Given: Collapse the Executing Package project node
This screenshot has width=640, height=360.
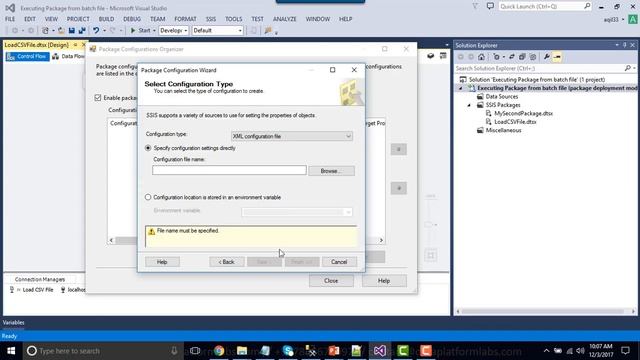Looking at the screenshot, I should point(461,88).
